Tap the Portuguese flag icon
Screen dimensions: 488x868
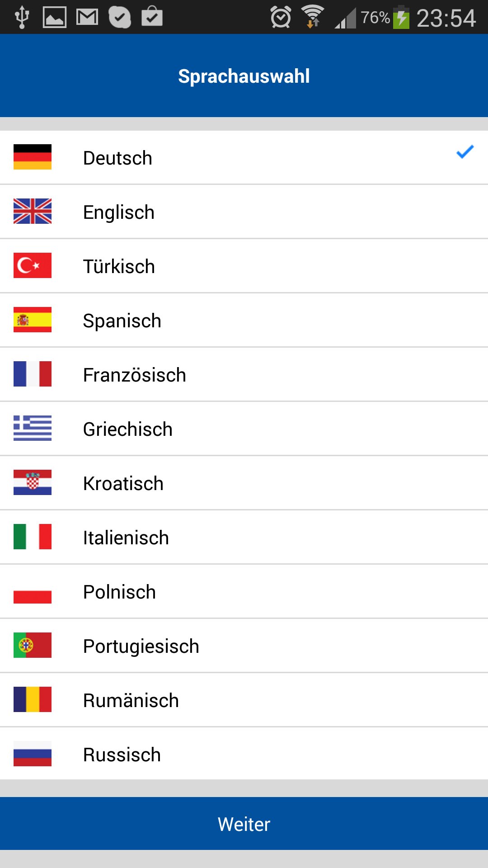(x=33, y=645)
